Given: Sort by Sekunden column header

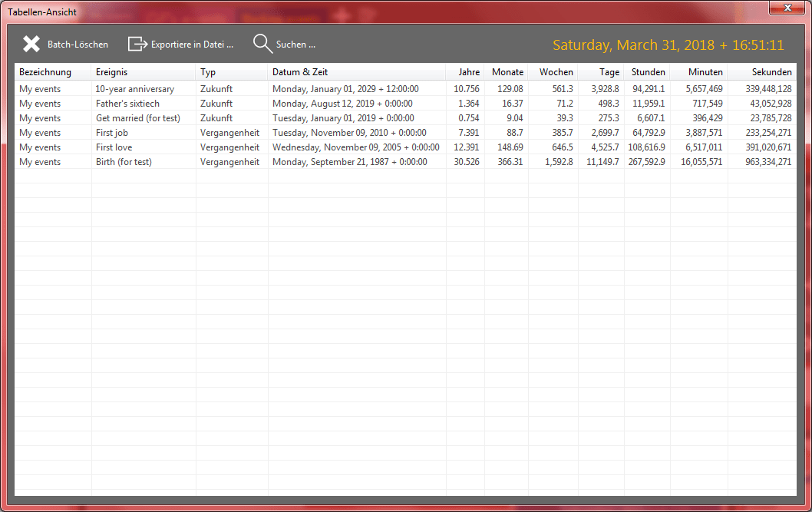Looking at the screenshot, I should [x=762, y=72].
